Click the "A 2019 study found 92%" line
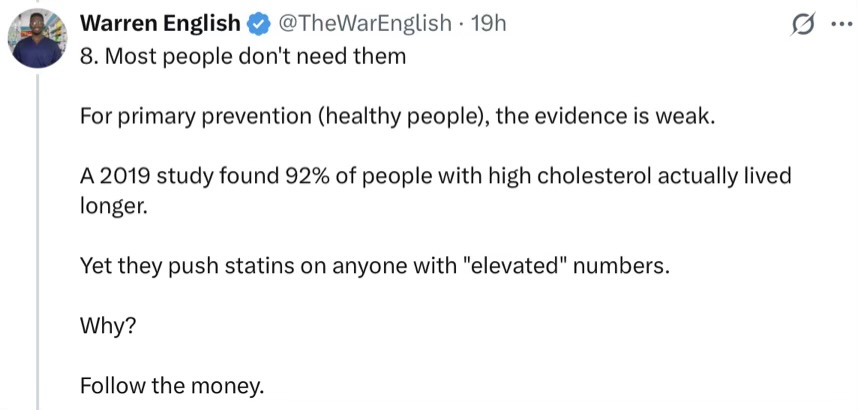This screenshot has height=410, width=858. tap(436, 176)
